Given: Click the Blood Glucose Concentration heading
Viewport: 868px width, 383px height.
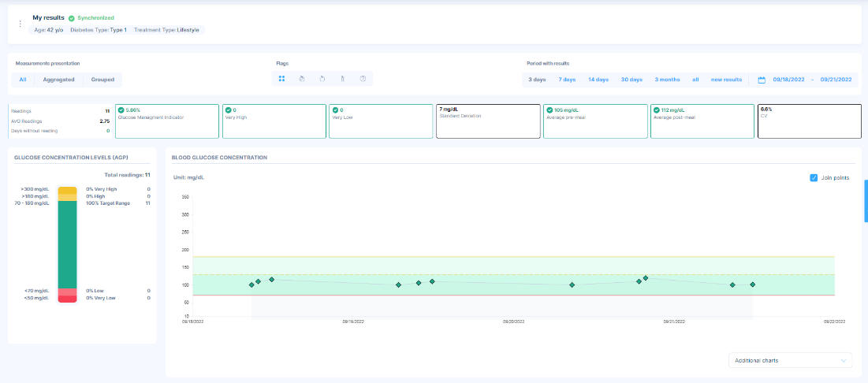Looking at the screenshot, I should [220, 158].
